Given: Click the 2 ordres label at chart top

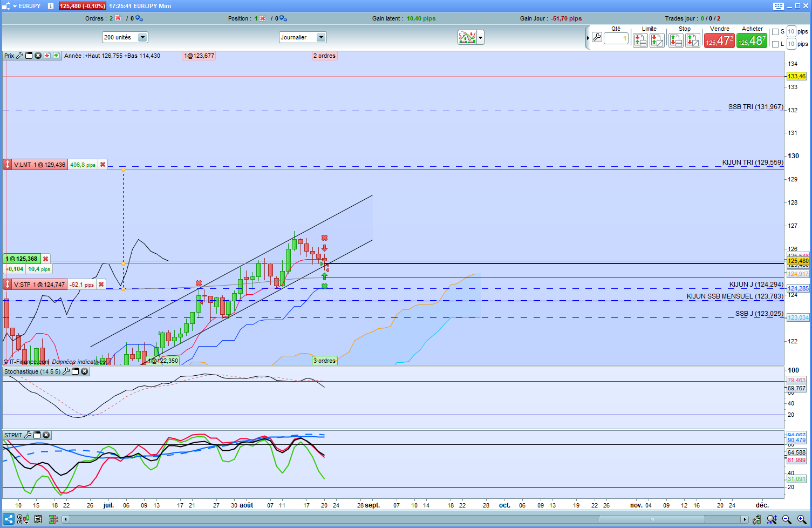Looking at the screenshot, I should pos(324,56).
